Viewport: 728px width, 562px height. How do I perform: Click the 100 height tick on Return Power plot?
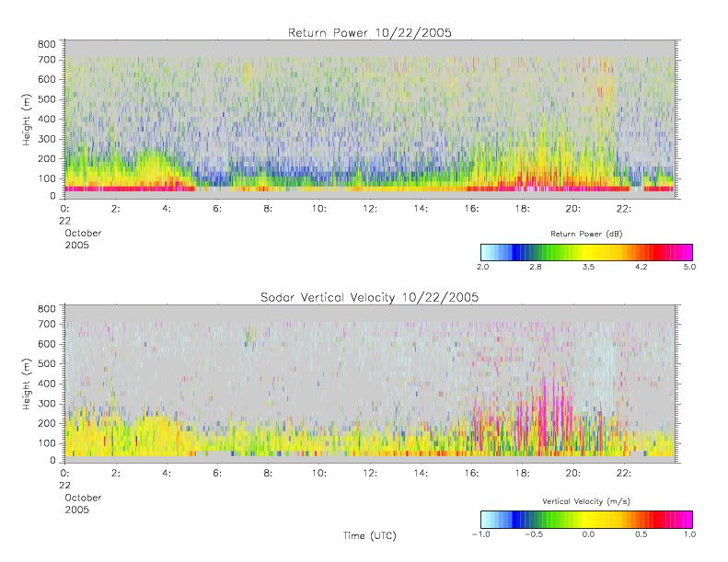[46, 178]
